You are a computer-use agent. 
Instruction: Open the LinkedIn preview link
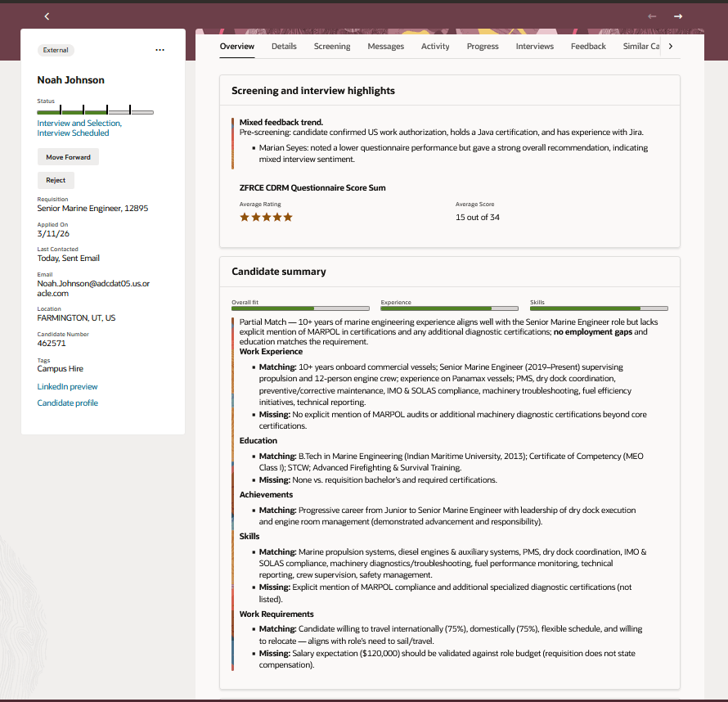point(67,386)
